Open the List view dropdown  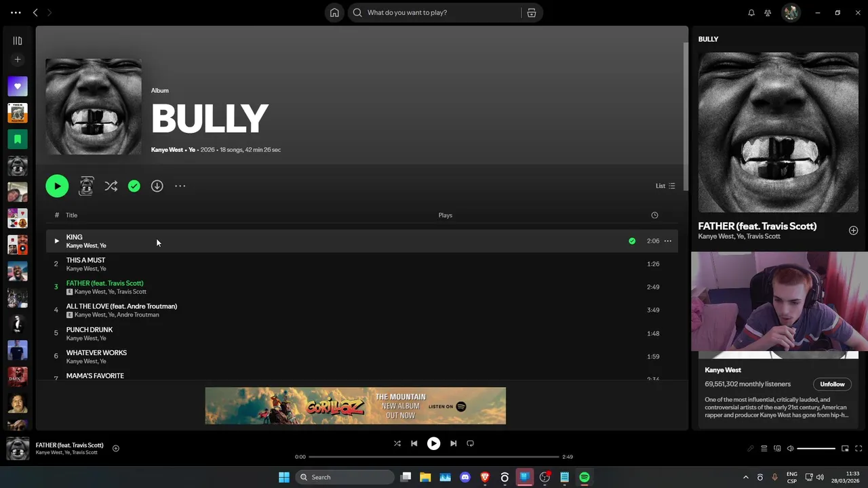[665, 186]
